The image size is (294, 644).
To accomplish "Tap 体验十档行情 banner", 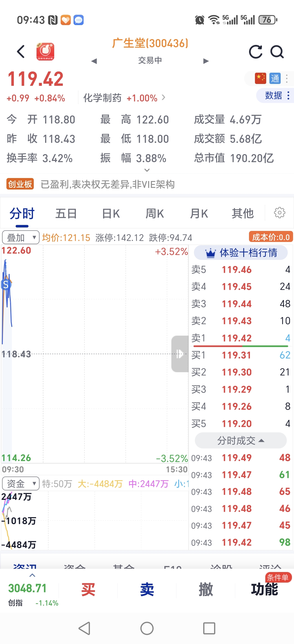I will coord(240,253).
